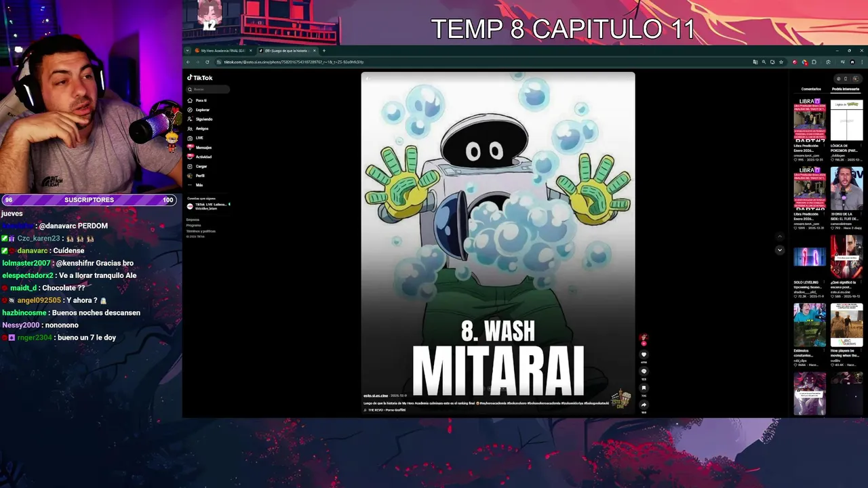Click Términos y políticas footer link
The height and width of the screenshot is (488, 868).
[x=201, y=231]
